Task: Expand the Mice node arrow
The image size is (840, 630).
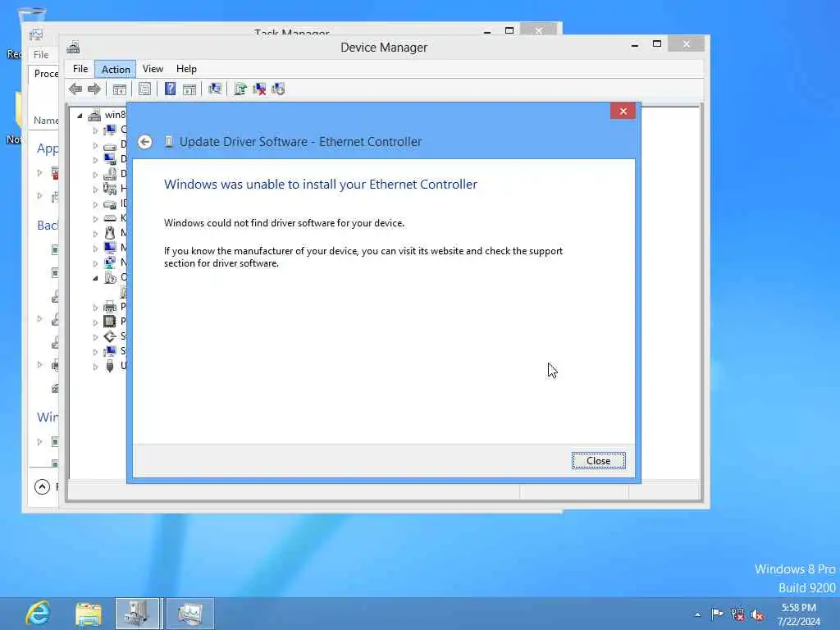Action: (95, 234)
